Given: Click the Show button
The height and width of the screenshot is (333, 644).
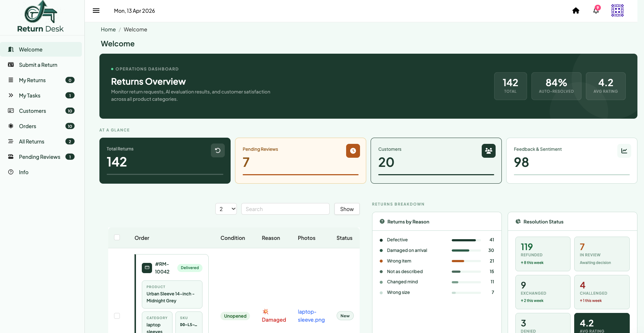Looking at the screenshot, I should pyautogui.click(x=347, y=209).
